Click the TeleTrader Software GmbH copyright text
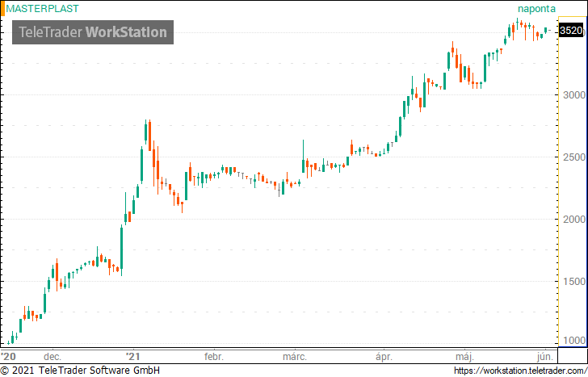The height and width of the screenshot is (377, 588). tap(80, 371)
